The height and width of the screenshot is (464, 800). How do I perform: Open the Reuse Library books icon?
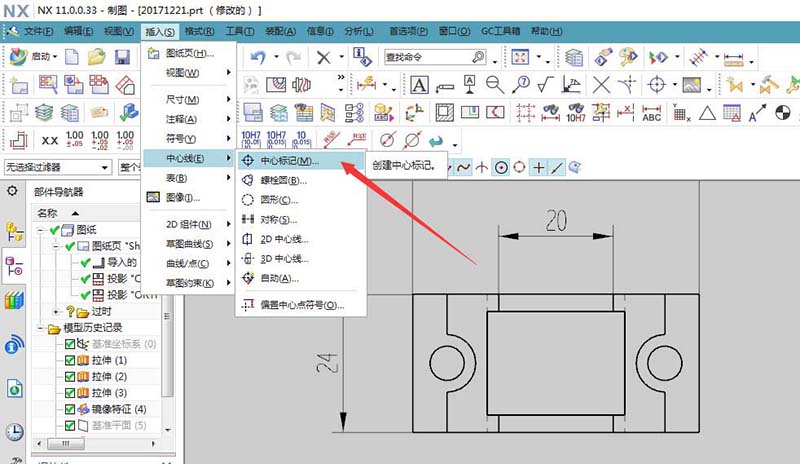14,301
